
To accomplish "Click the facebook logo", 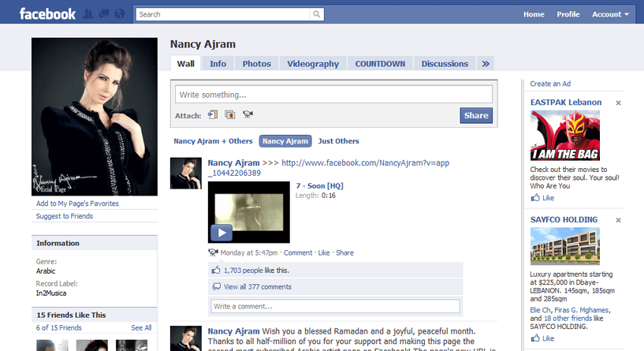I will point(47,14).
